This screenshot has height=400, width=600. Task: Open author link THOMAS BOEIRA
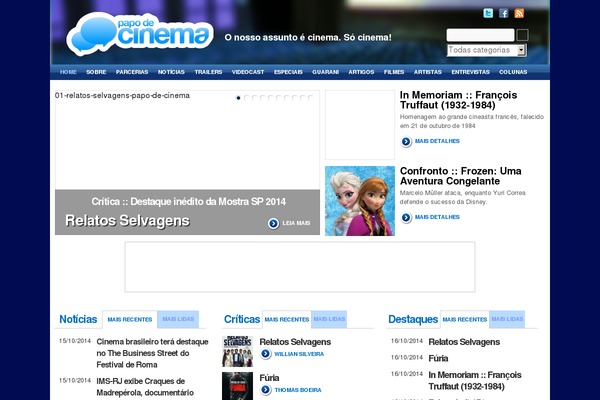pos(298,390)
